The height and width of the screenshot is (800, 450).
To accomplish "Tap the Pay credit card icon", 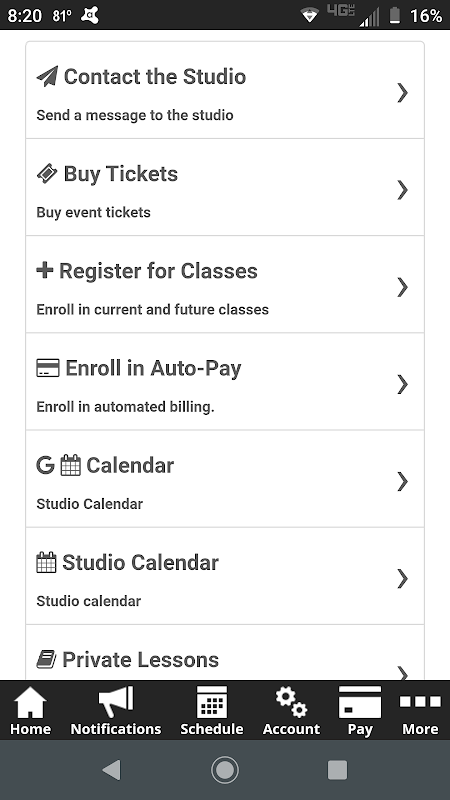I will coord(360,702).
